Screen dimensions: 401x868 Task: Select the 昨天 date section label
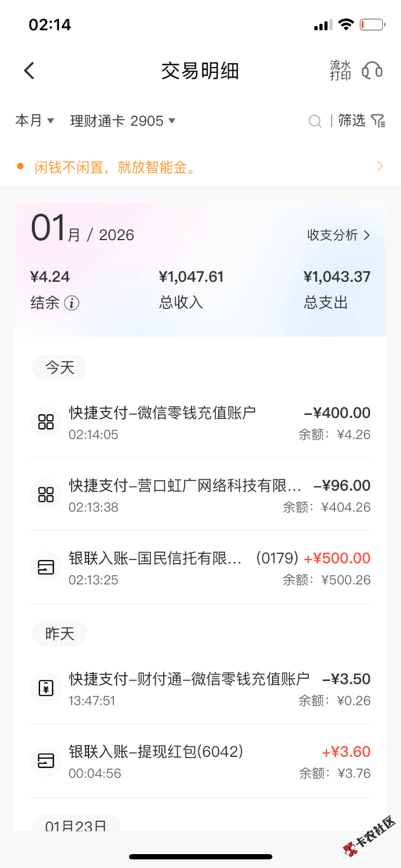pyautogui.click(x=60, y=634)
